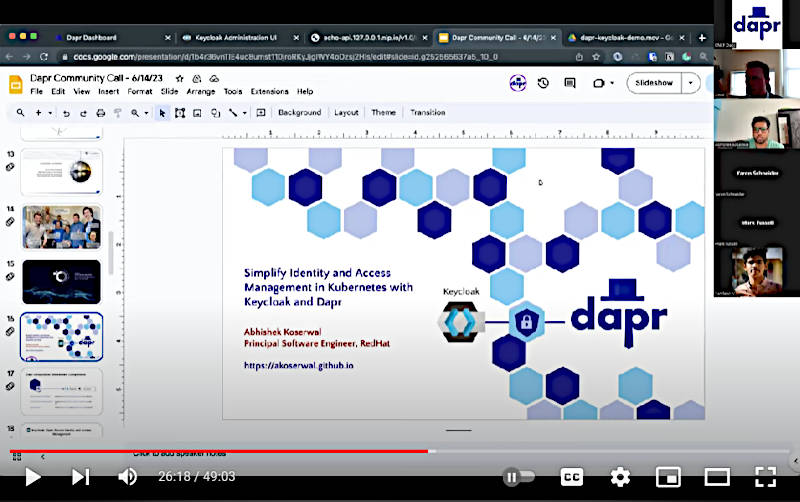Seek on the red video progress bar
The height and width of the screenshot is (502, 800).
[x=219, y=451]
